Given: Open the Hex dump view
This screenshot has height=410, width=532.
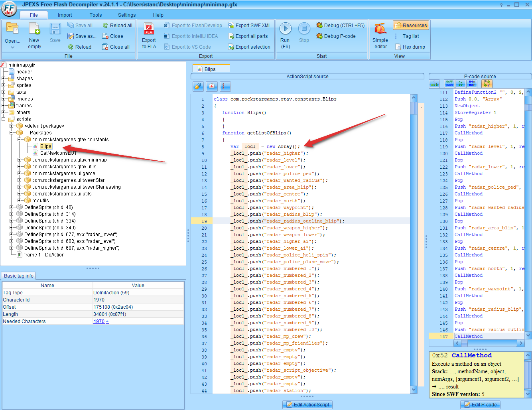Looking at the screenshot, I should click(410, 47).
